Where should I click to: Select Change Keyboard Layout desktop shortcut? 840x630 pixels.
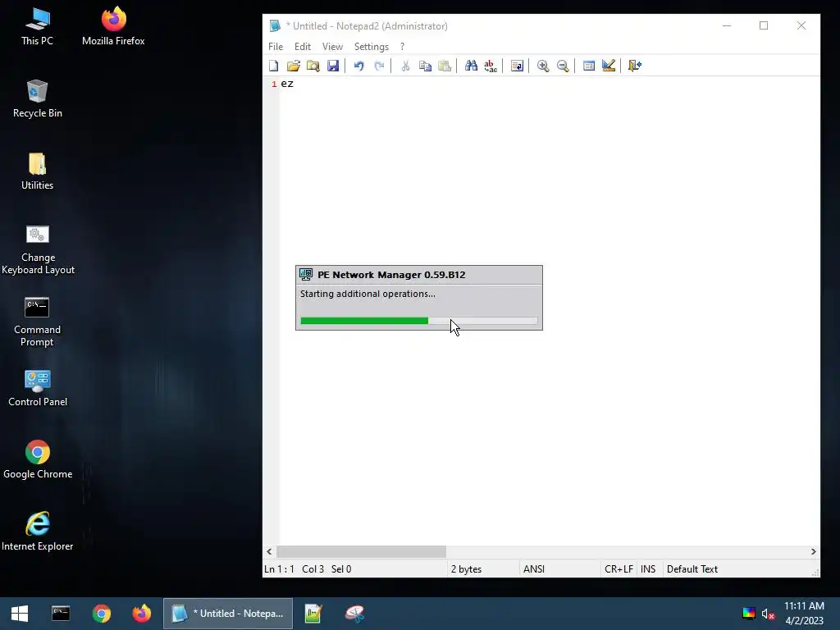(x=38, y=249)
